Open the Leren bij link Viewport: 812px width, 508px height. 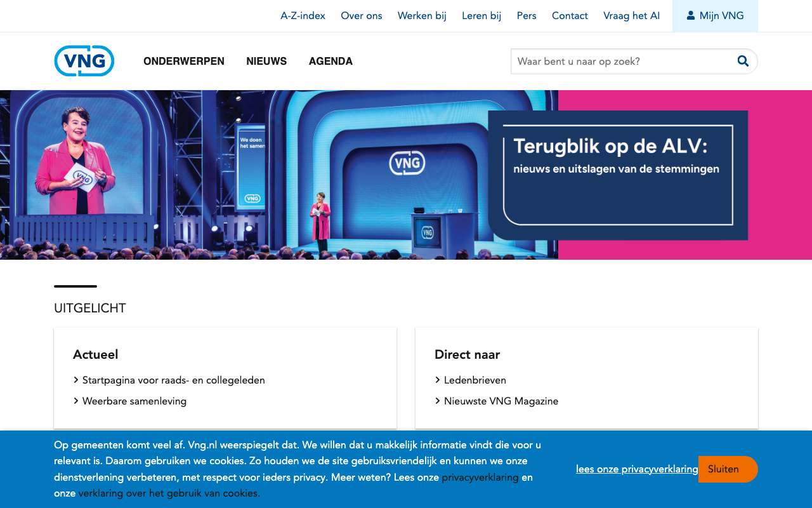(481, 16)
